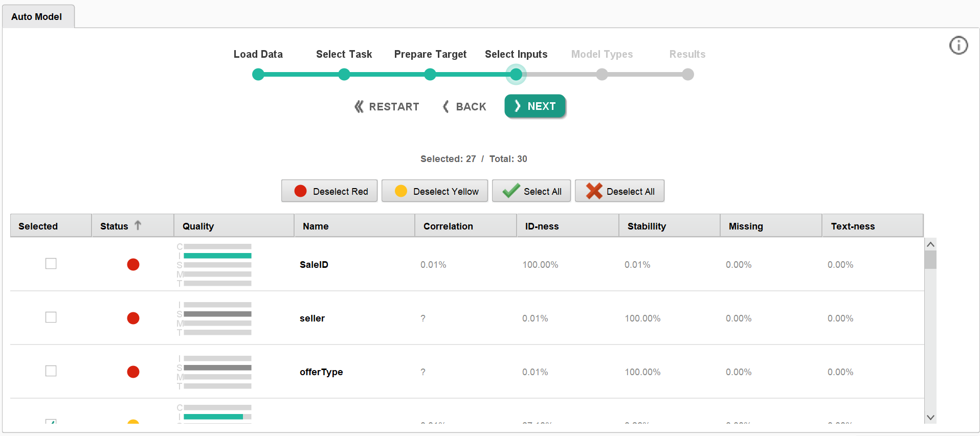Image resolution: width=980 pixels, height=436 pixels.
Task: Sort by the Correlation column header
Action: point(448,226)
